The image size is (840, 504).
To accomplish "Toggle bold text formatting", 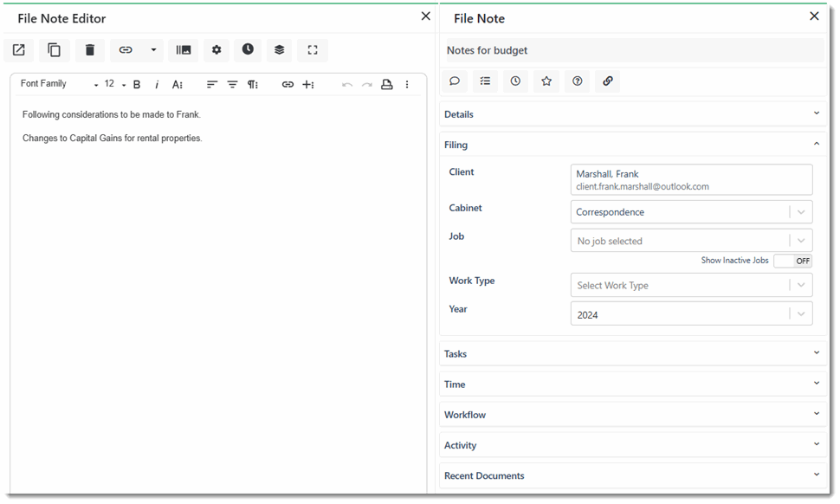I will (x=137, y=85).
